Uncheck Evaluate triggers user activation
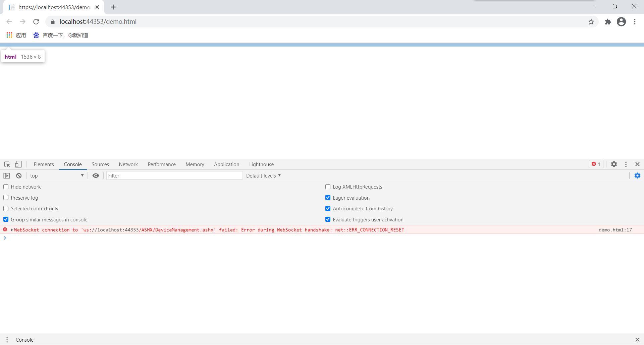This screenshot has width=644, height=345. tap(328, 219)
